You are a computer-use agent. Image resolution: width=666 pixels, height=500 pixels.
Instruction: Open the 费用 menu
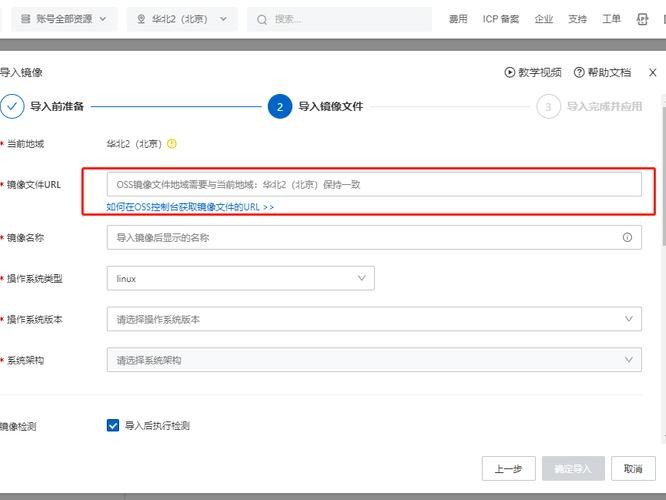coord(458,19)
